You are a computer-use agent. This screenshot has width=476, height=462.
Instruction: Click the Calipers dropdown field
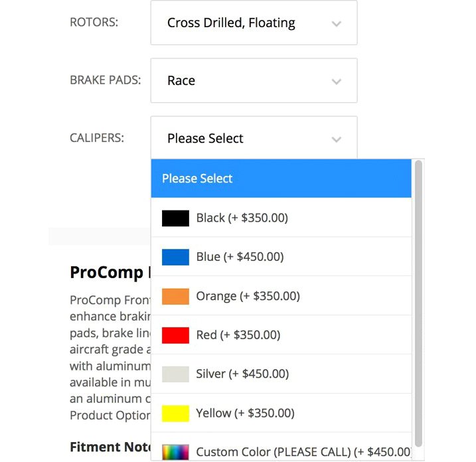point(254,139)
